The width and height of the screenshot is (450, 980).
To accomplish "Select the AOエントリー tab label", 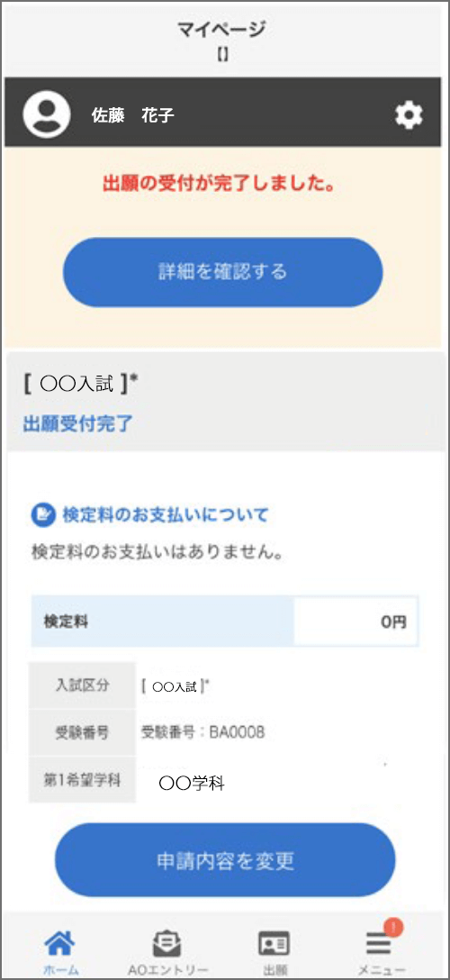I will tap(168, 970).
